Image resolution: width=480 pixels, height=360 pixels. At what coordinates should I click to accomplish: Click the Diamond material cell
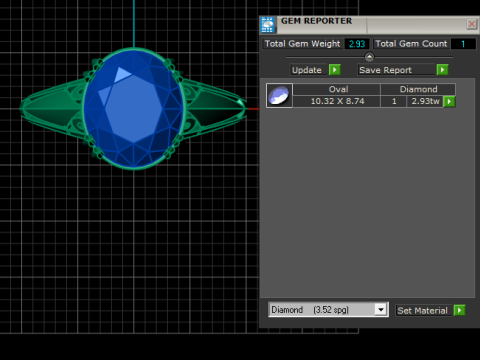[x=418, y=89]
